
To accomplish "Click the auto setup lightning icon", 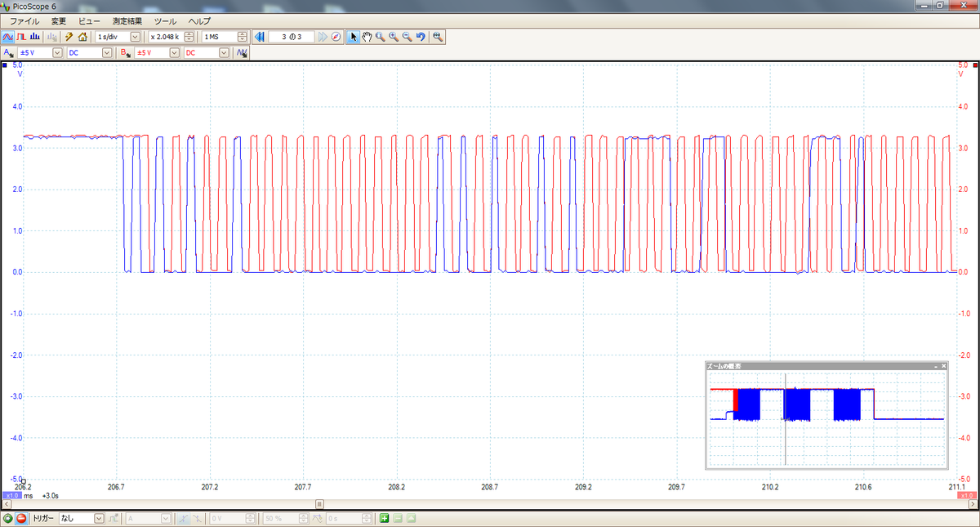I will (69, 37).
